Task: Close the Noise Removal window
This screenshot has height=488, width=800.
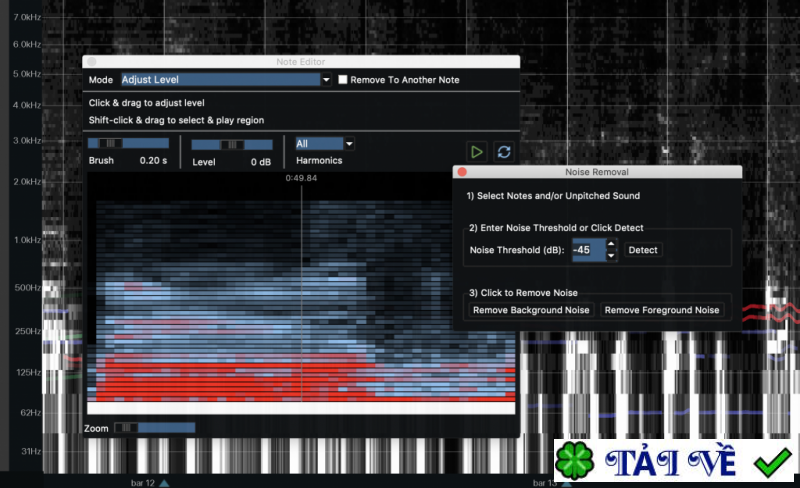Action: 462,172
